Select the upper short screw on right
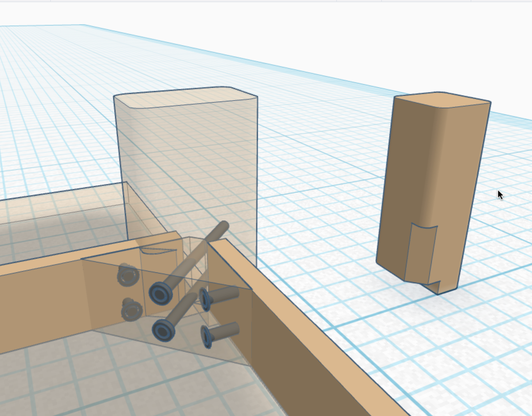Screen dimensions: 532x416 (219, 298)
